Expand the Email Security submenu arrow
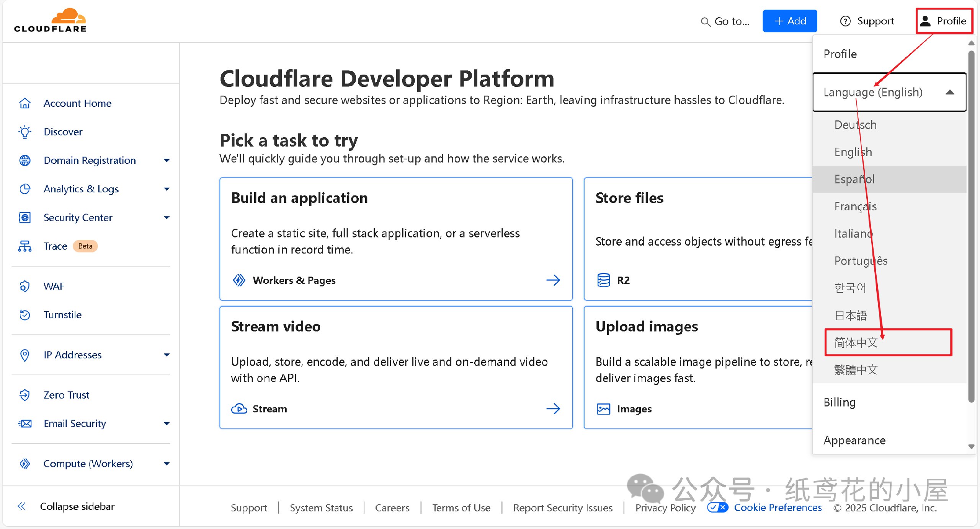Viewport: 980px width, 529px height. (x=167, y=423)
